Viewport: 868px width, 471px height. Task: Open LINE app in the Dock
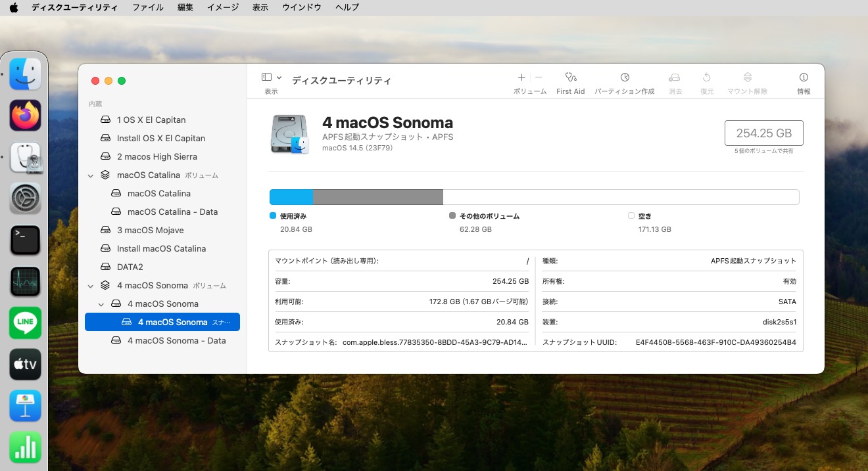[26, 323]
